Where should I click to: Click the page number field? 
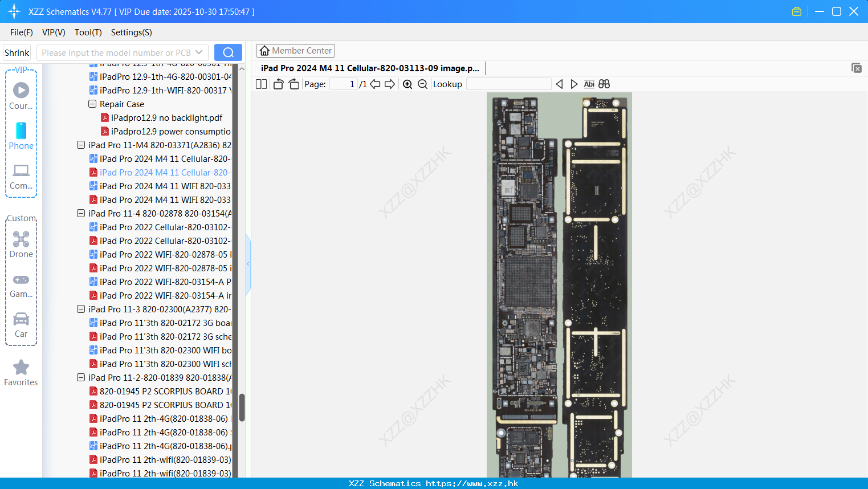click(x=344, y=84)
